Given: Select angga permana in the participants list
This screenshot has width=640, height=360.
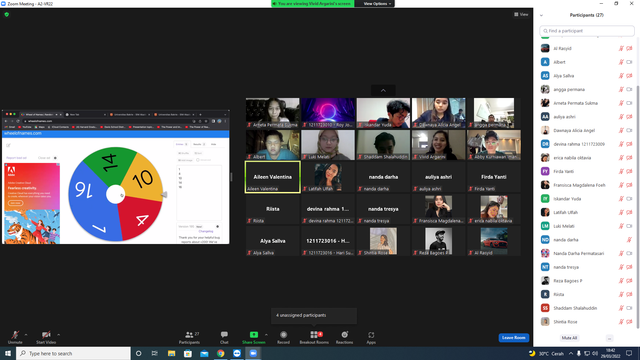Looking at the screenshot, I should (x=586, y=89).
